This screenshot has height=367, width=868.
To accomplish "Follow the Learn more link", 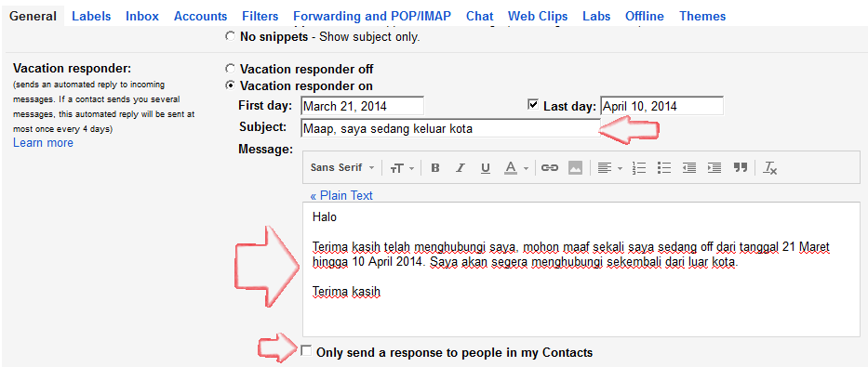I will 43,142.
